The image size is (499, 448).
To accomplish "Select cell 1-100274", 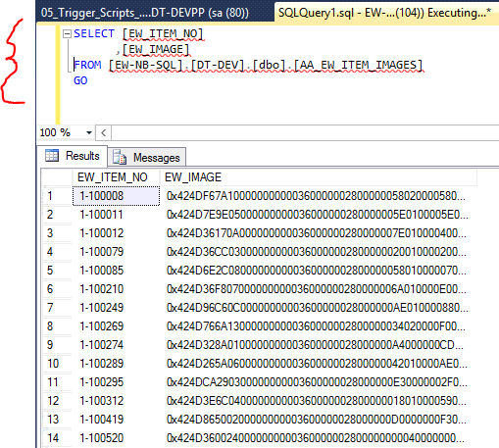I will point(116,345).
